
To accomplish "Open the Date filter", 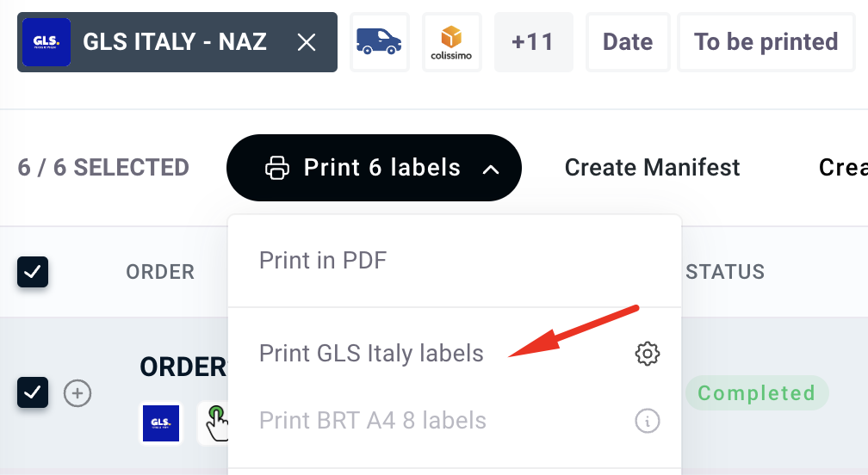I will coord(628,42).
